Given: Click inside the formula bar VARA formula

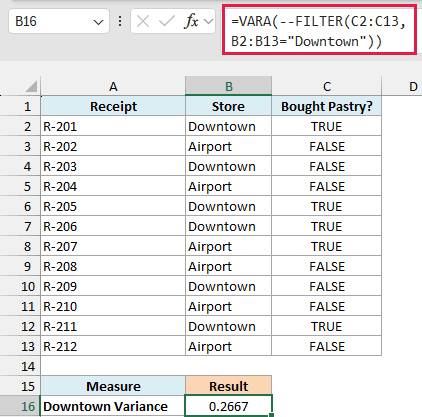Looking at the screenshot, I should pos(319,31).
